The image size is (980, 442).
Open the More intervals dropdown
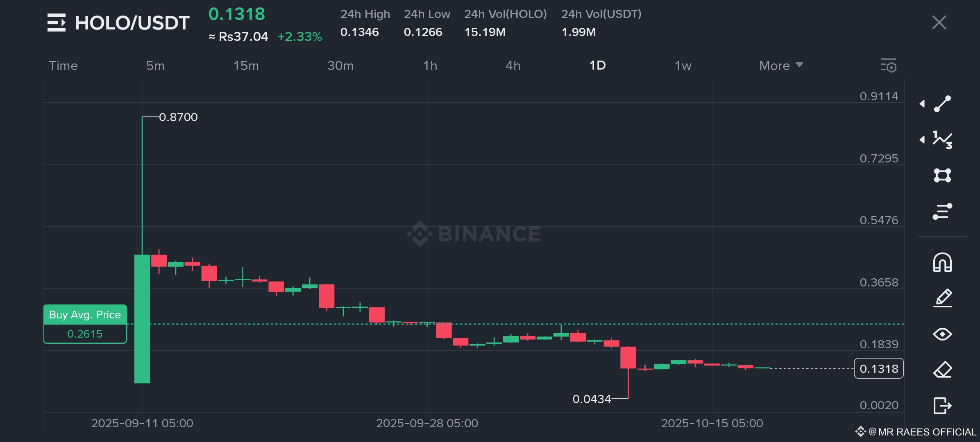pyautogui.click(x=781, y=65)
